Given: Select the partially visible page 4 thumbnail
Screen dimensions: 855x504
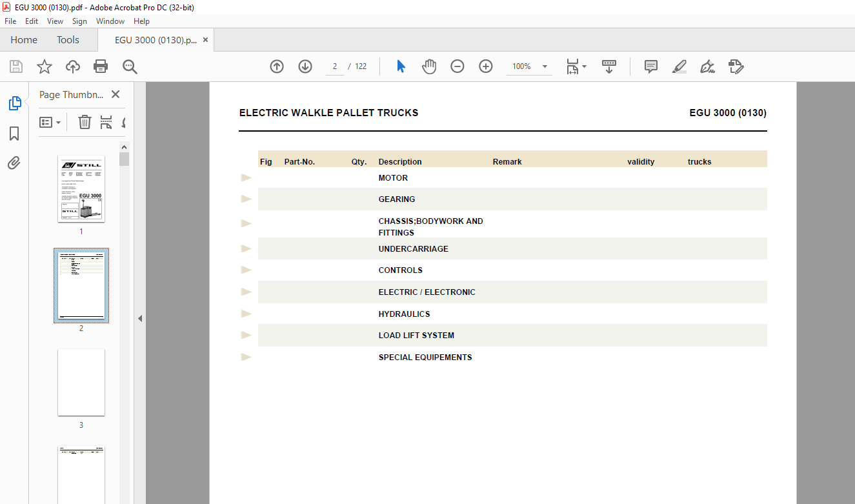Looking at the screenshot, I should pyautogui.click(x=81, y=475).
